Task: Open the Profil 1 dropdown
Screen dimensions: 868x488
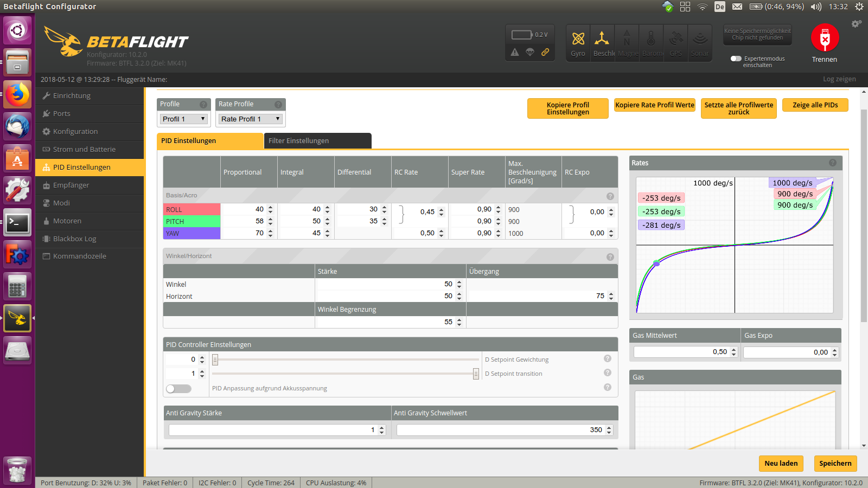Action: point(183,119)
